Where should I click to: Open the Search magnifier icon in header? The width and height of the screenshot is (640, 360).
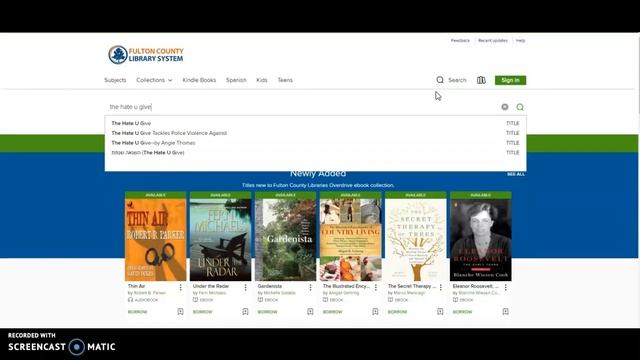point(440,80)
